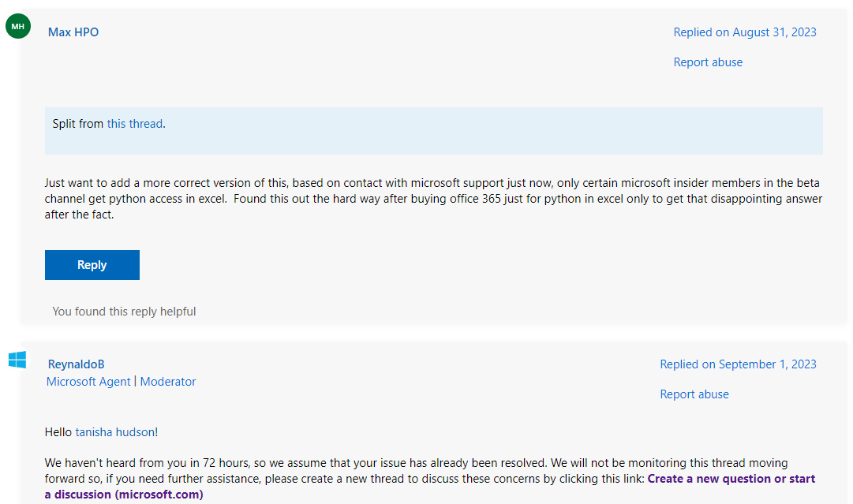Viewport: 853px width, 504px height.
Task: Report abuse on Max HPO's reply
Action: click(708, 62)
